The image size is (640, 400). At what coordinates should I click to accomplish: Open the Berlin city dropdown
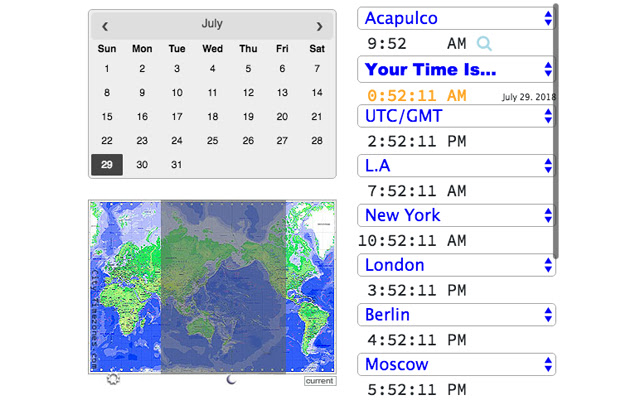456,315
